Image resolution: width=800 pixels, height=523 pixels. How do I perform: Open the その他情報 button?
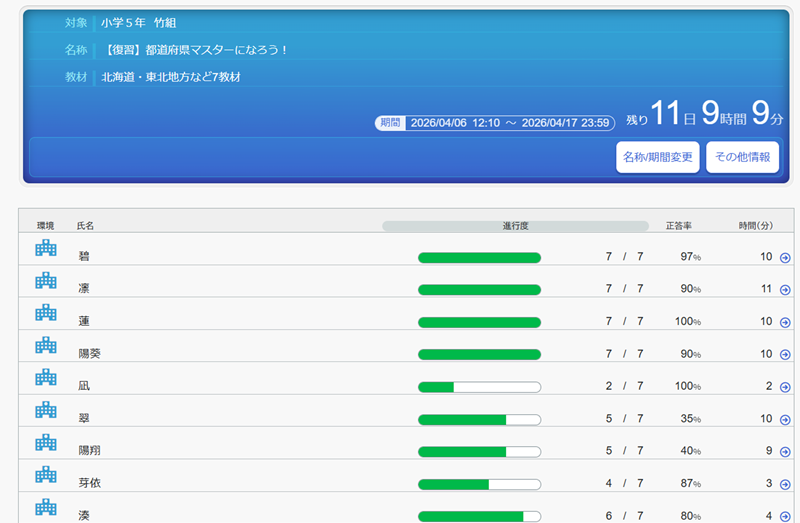click(x=742, y=157)
